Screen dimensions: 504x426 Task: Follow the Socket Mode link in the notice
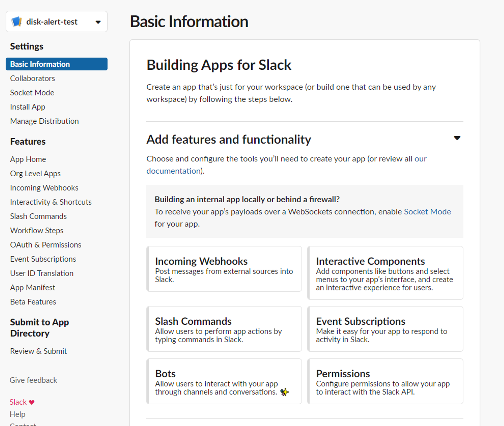tap(427, 212)
